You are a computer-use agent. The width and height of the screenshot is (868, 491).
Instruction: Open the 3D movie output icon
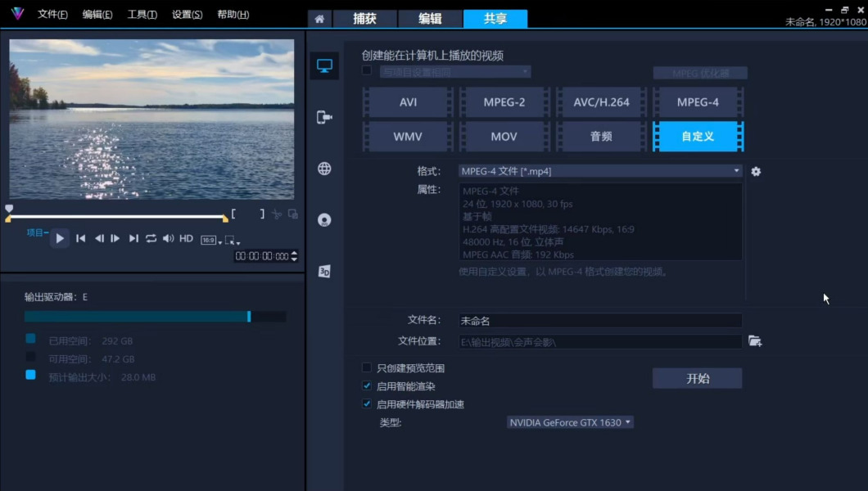point(324,272)
